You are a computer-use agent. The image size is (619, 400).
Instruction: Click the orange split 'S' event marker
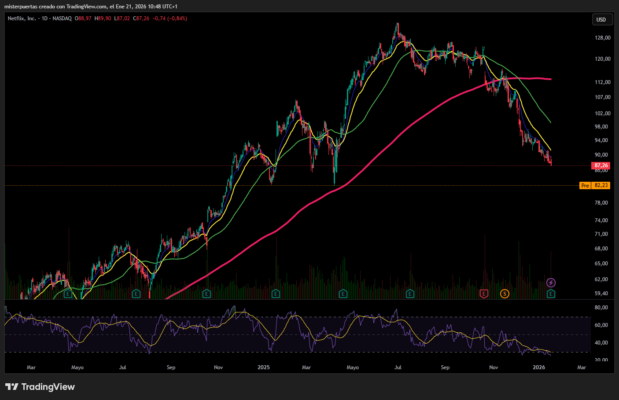coord(504,294)
